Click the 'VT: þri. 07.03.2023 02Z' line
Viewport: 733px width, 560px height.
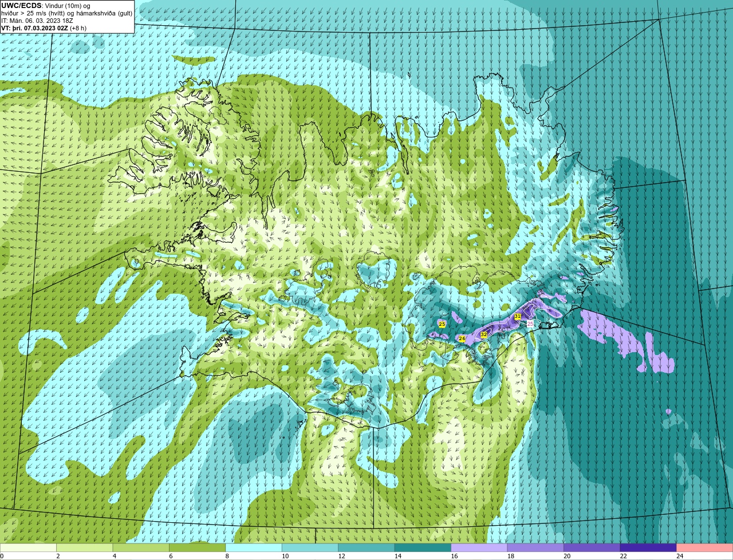(x=44, y=27)
